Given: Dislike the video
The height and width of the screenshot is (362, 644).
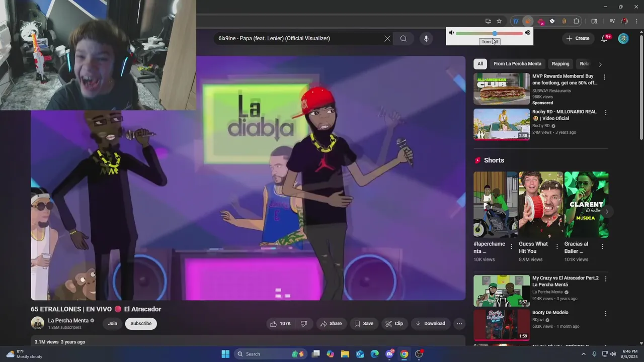Looking at the screenshot, I should (x=304, y=324).
